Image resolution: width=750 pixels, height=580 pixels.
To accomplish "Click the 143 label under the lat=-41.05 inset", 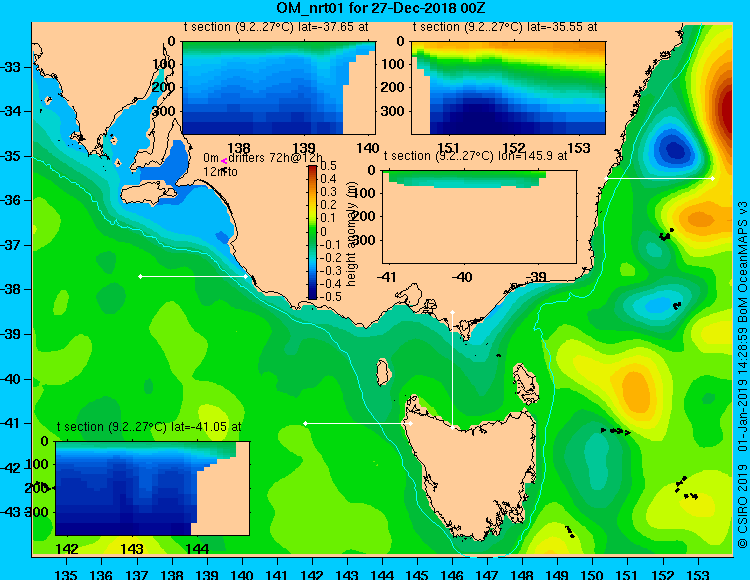I will click(132, 549).
